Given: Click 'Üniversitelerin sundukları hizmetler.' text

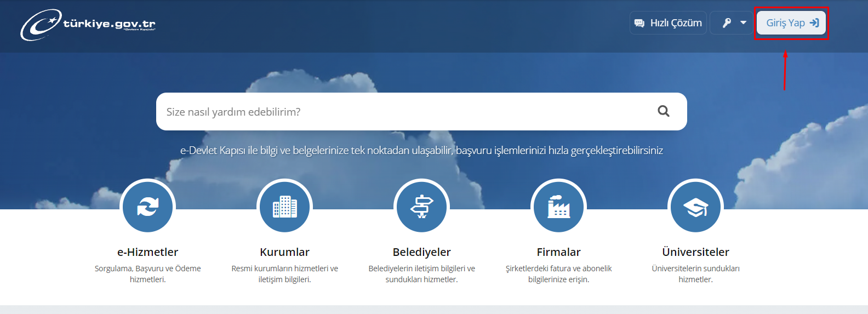Looking at the screenshot, I should [x=696, y=274].
